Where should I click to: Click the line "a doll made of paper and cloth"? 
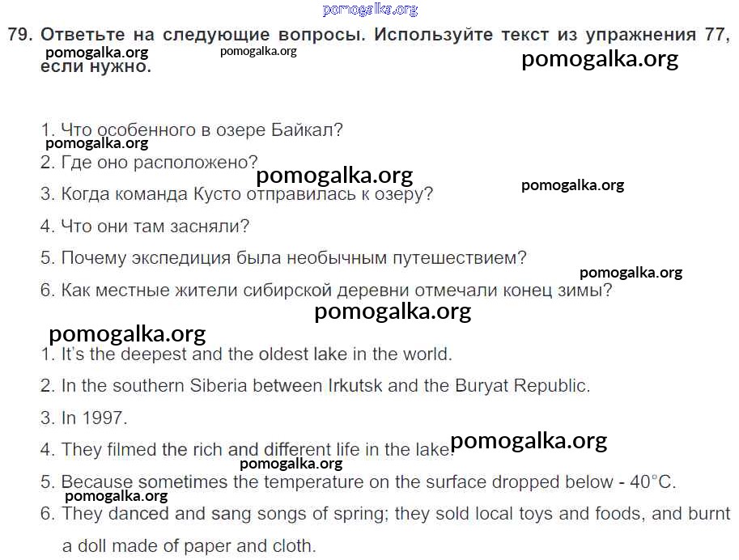click(189, 545)
